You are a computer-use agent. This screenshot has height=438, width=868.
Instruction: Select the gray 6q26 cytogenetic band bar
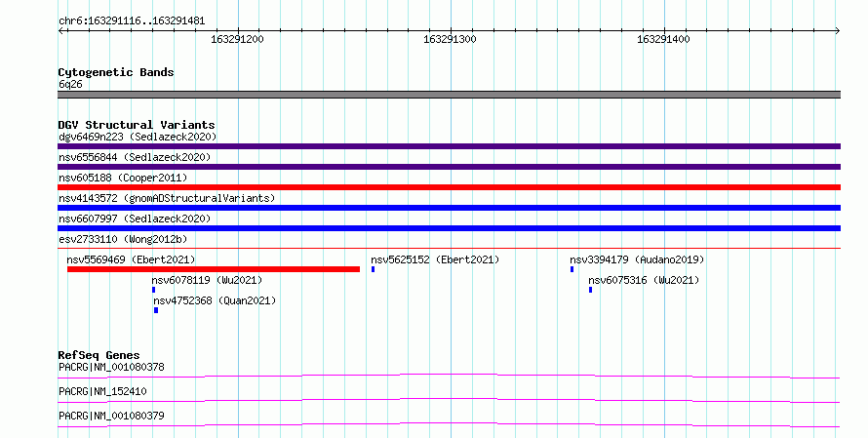pos(449,95)
